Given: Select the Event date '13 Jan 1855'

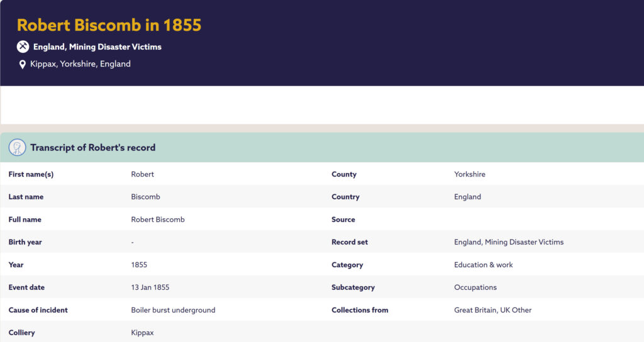Looking at the screenshot, I should [x=150, y=287].
